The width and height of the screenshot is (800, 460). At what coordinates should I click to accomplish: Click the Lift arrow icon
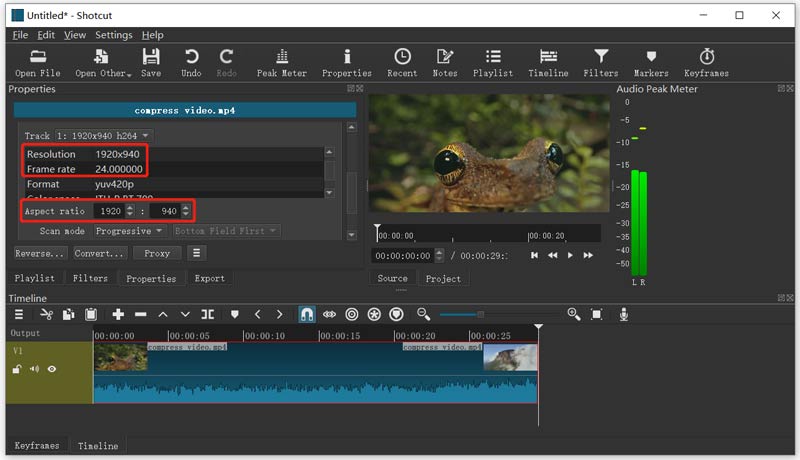click(x=163, y=314)
